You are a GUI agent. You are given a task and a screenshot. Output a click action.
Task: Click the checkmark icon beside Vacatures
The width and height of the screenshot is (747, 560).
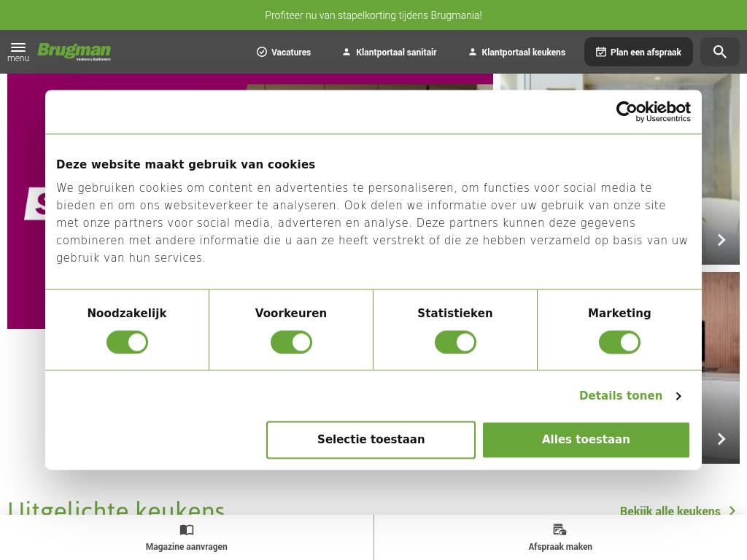pos(262,52)
